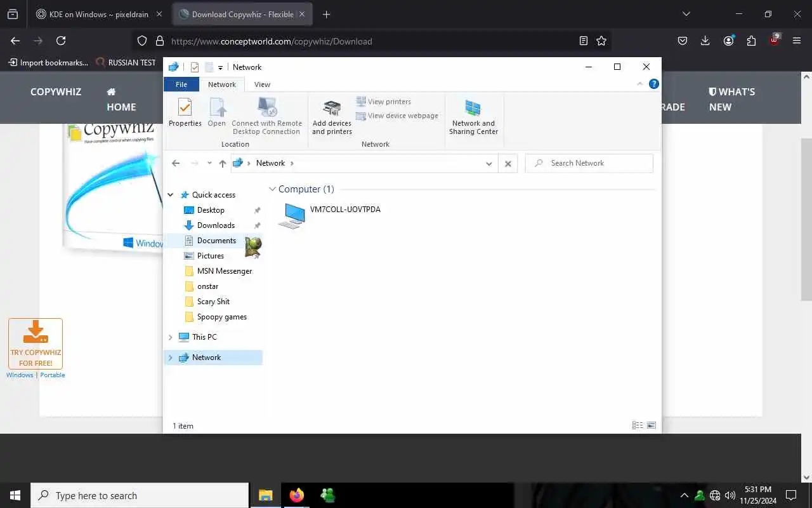Go back in Explorer navigation
The image size is (812, 508).
(x=176, y=163)
